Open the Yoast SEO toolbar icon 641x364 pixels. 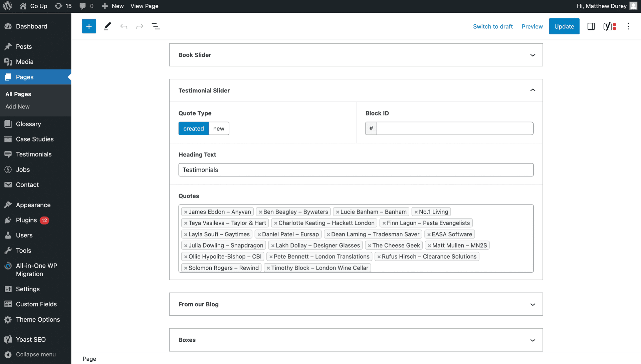tap(610, 26)
